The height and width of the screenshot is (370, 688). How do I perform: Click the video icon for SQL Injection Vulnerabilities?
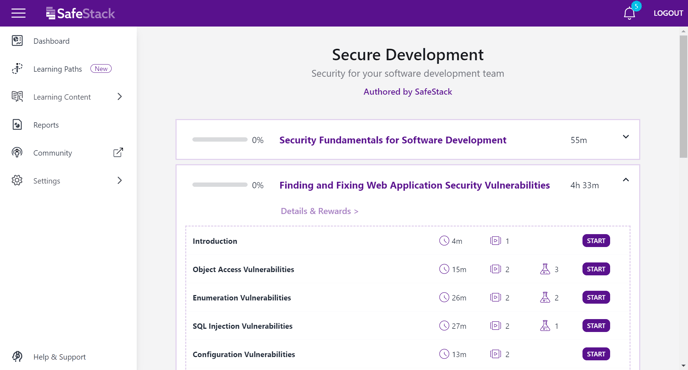pyautogui.click(x=495, y=326)
